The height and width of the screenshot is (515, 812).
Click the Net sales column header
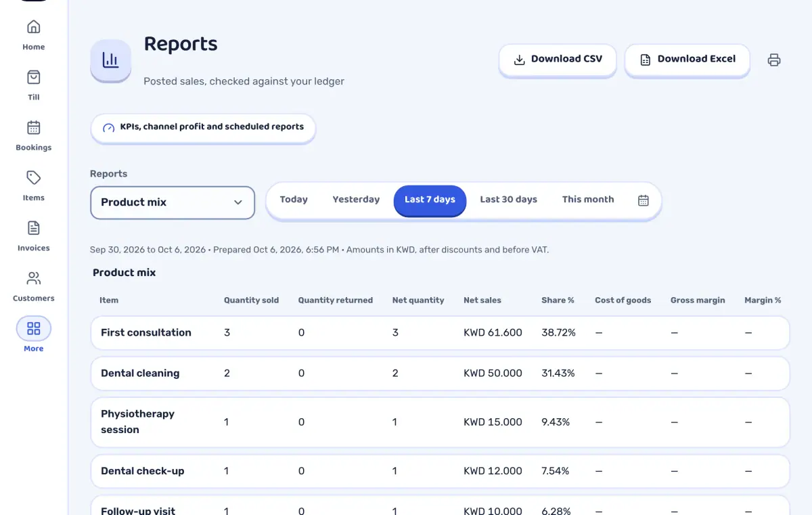pyautogui.click(x=482, y=300)
